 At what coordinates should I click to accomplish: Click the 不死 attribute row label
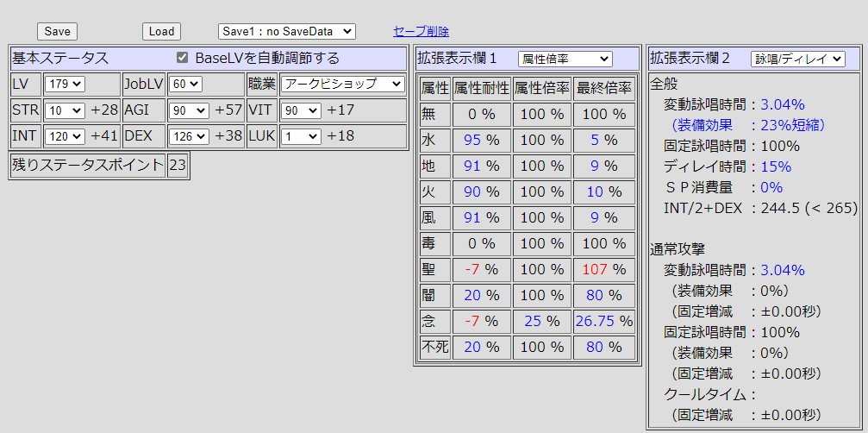(x=434, y=348)
